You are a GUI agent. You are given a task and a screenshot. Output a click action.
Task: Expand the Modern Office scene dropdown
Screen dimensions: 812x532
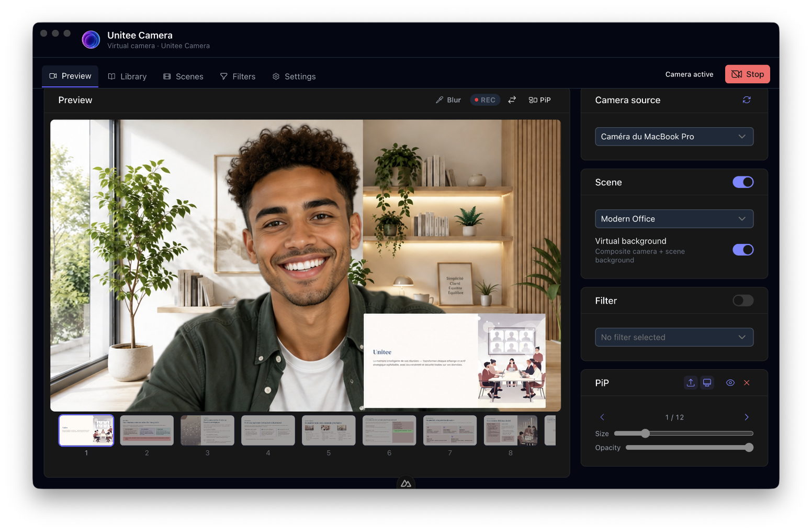(x=674, y=219)
